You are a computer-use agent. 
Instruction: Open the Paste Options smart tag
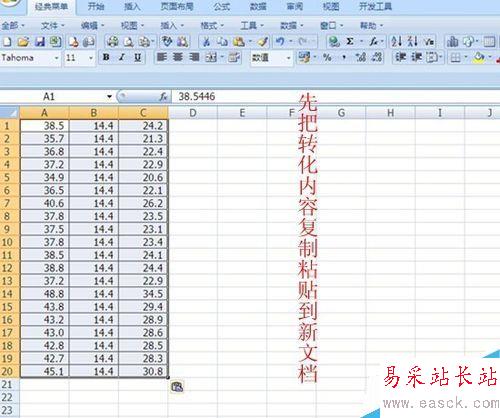(x=177, y=387)
